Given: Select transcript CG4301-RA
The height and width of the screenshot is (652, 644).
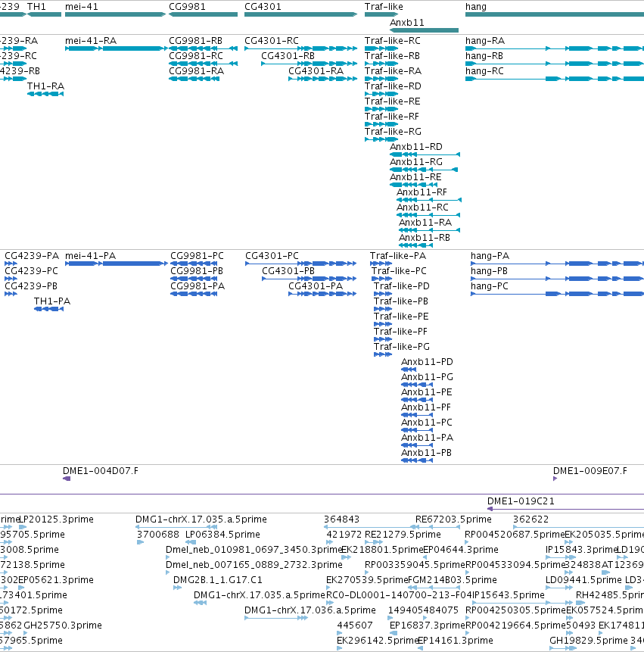Looking at the screenshot, I should [x=323, y=79].
